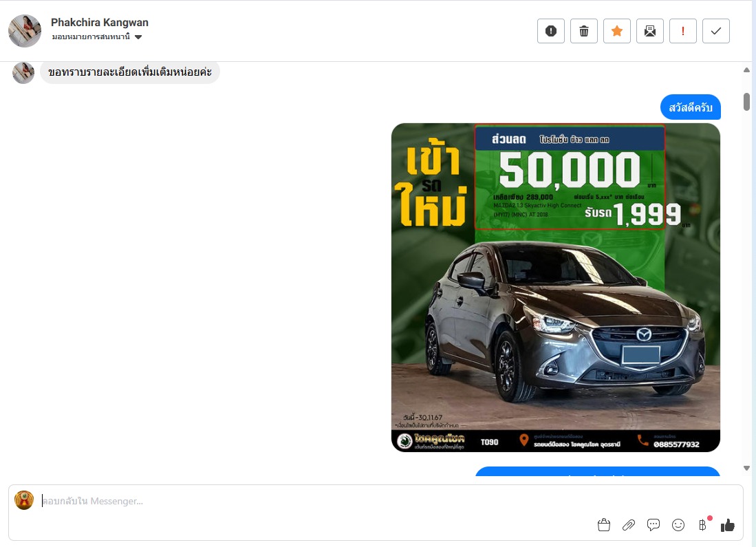Toggle the orange star follow-up
Image resolution: width=756 pixels, height=547 pixels.
click(616, 32)
